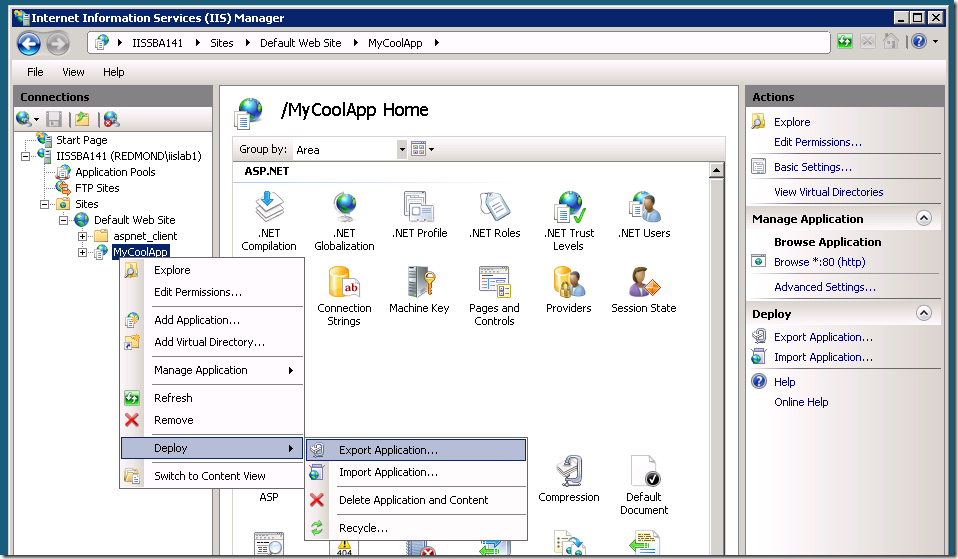Open the View menu

coord(73,72)
